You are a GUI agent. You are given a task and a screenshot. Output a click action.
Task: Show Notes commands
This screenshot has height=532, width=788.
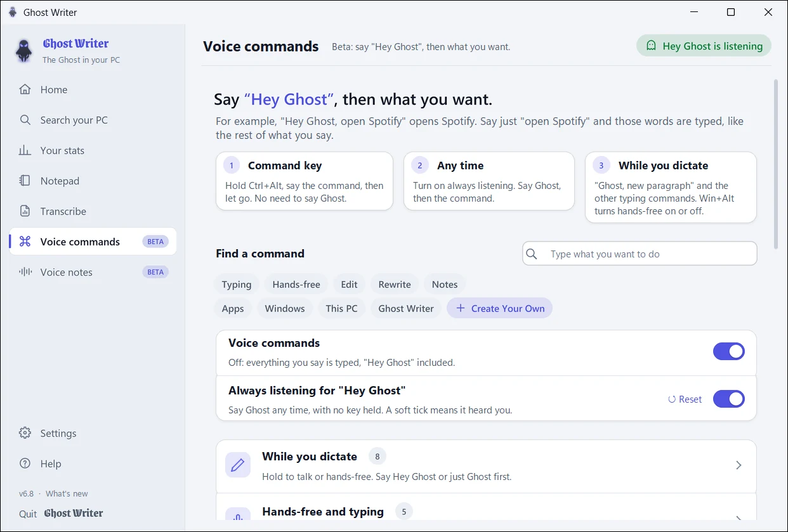coord(445,284)
